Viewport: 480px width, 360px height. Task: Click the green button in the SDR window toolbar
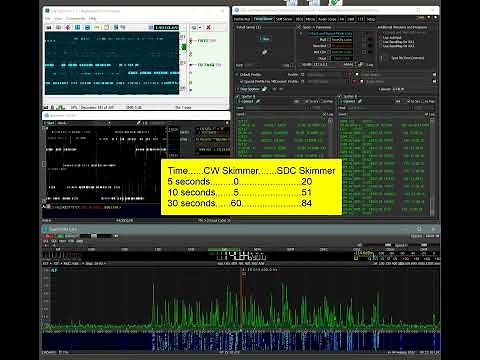click(x=61, y=236)
